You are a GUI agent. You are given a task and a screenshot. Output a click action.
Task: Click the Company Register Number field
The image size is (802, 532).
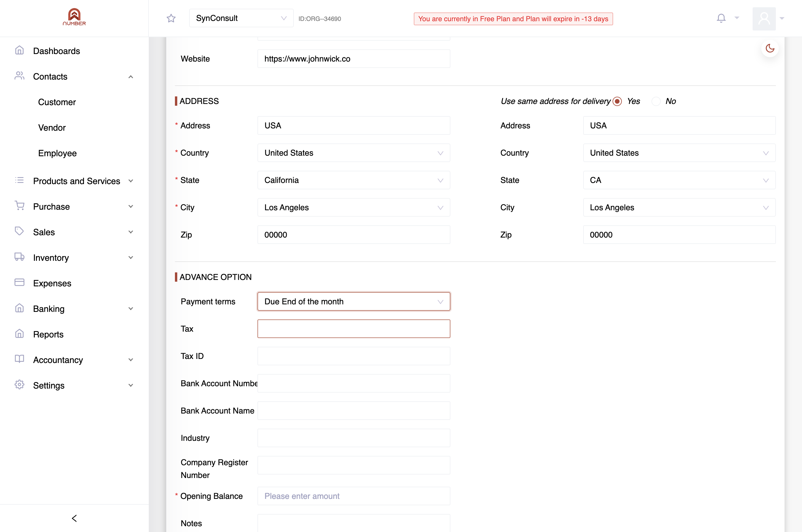click(354, 465)
